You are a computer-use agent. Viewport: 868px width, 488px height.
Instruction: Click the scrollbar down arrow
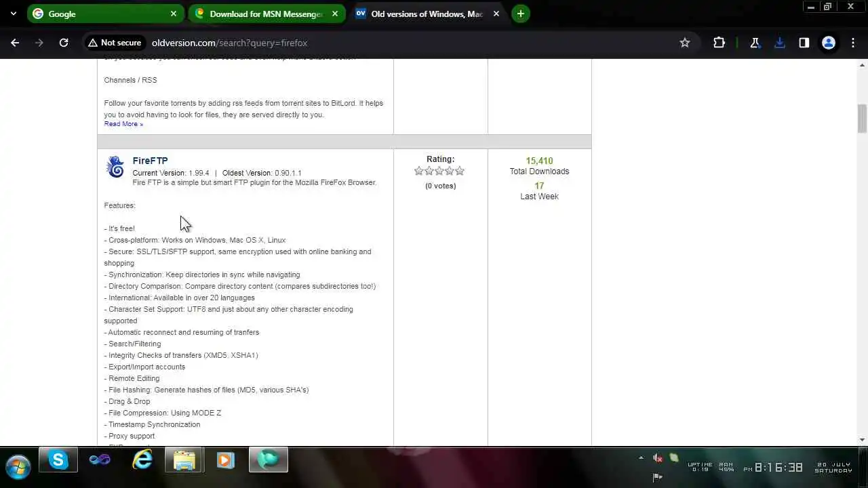862,440
